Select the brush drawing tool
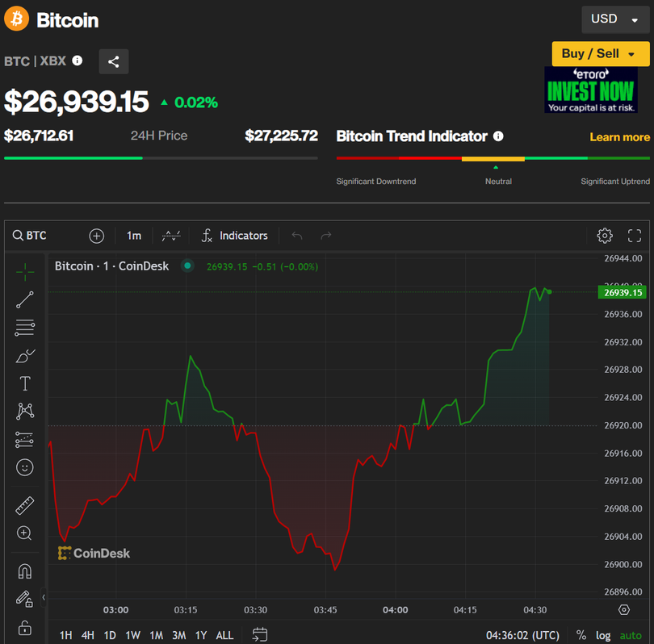This screenshot has width=654, height=644. [x=25, y=356]
